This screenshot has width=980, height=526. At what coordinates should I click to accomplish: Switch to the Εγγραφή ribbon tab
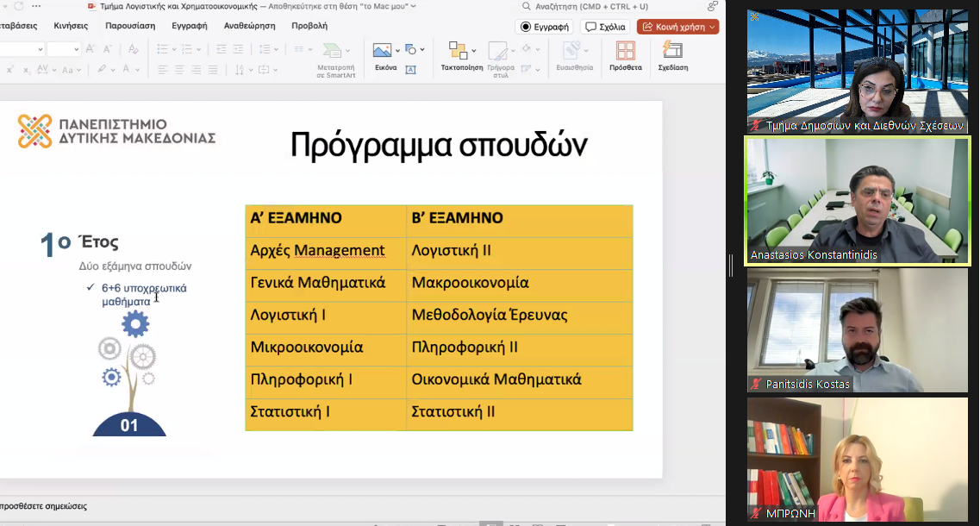pos(190,26)
